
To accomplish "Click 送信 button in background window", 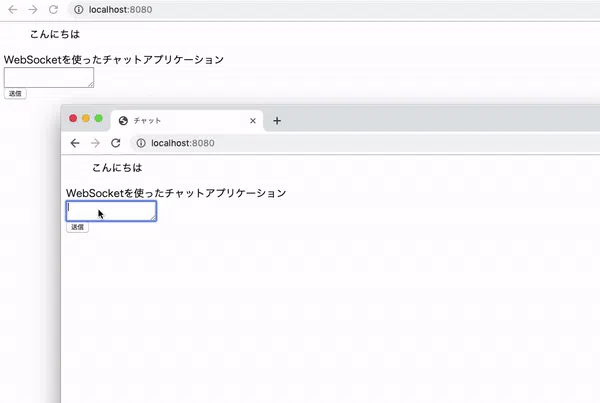I will click(x=15, y=94).
